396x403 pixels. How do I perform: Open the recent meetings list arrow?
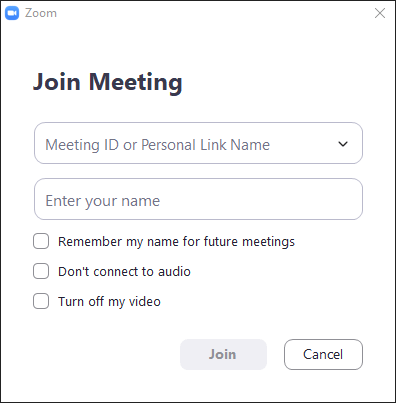pyautogui.click(x=343, y=144)
